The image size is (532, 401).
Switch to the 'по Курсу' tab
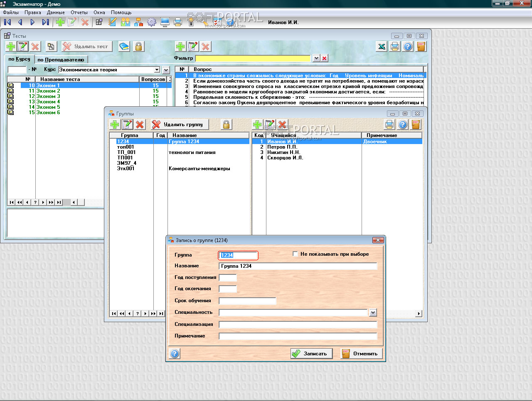tap(19, 59)
